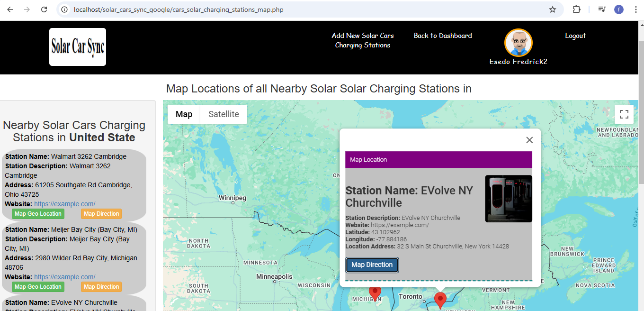Click Map Geo-Location for Meijer Bay City
The image size is (644, 311).
[38, 286]
